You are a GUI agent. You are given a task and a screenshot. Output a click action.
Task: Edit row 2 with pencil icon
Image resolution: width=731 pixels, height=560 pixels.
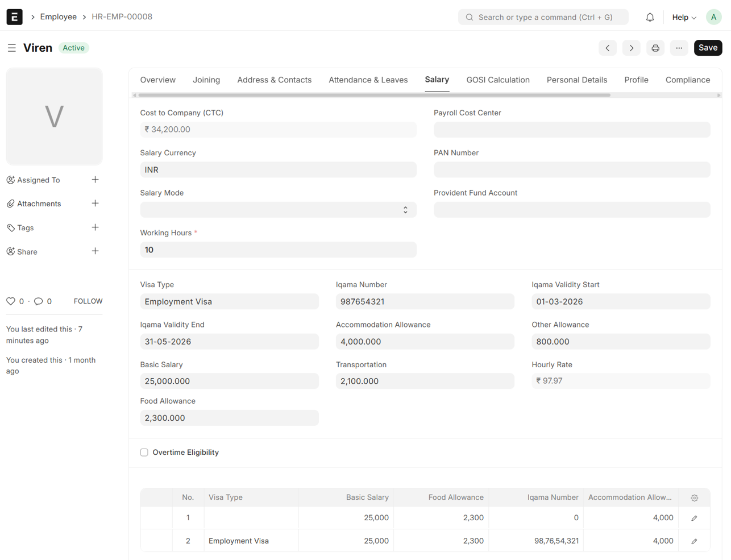pos(694,541)
